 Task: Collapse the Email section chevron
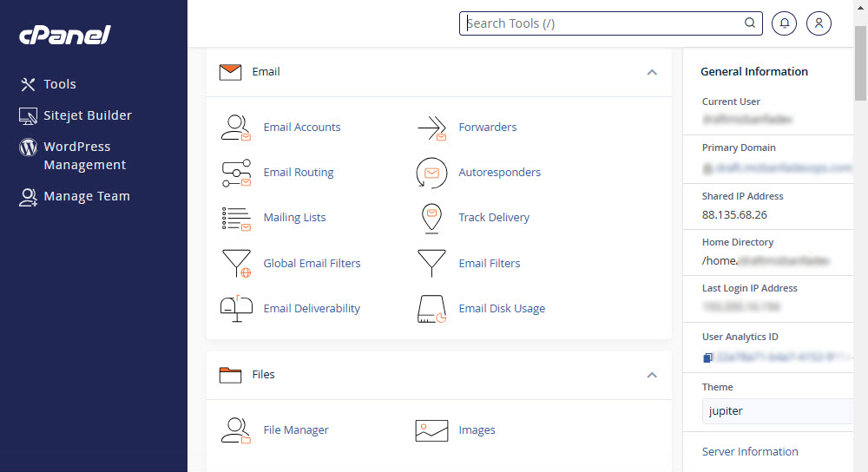[x=652, y=73]
